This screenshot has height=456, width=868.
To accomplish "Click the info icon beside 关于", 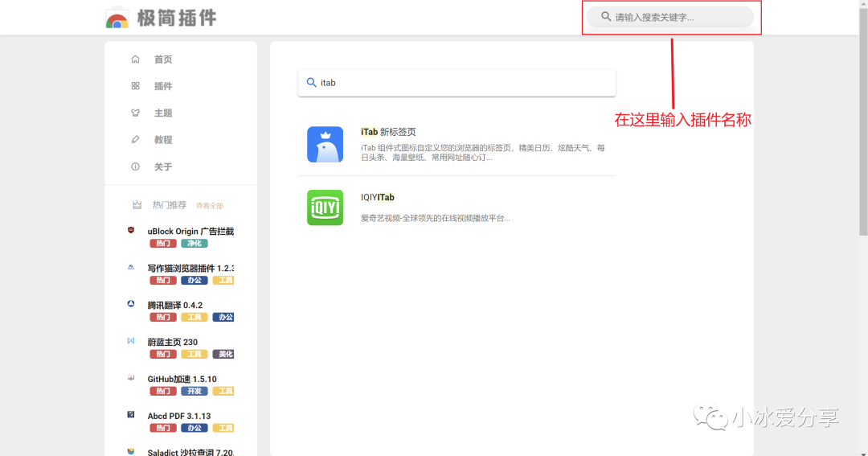I will pos(135,166).
